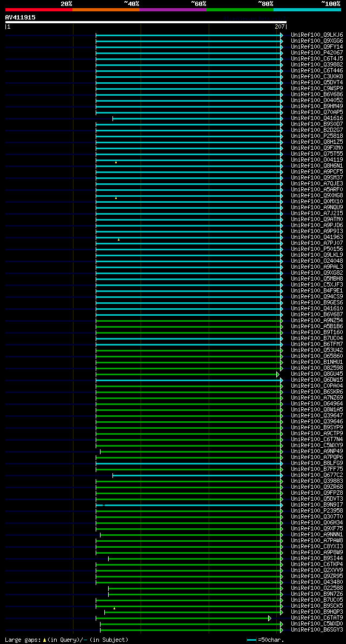The width and height of the screenshot is (346, 644).
Task: Select the UniRef100_B9SI44 label
Action: tap(317, 559)
